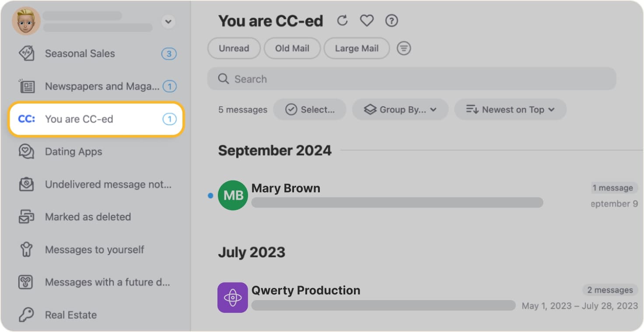The width and height of the screenshot is (644, 332).
Task: Click the Select button above messages
Action: [x=310, y=109]
